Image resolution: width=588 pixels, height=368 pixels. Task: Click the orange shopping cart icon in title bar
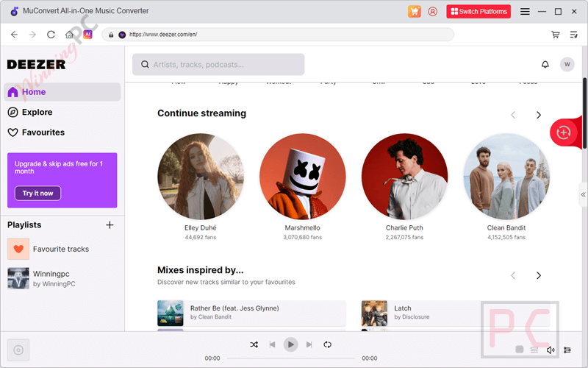(414, 11)
